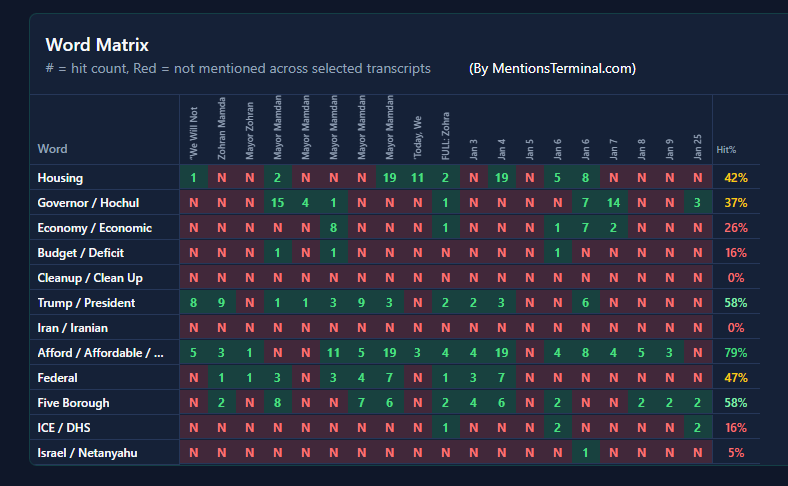
Task: Click the "Word" column header
Action: 52,149
